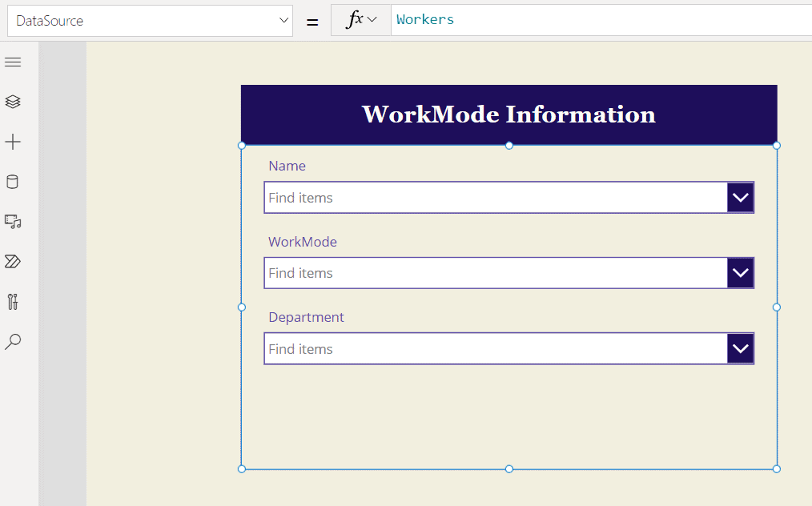Image resolution: width=812 pixels, height=506 pixels.
Task: Open the Tree view panel
Action: click(x=13, y=102)
